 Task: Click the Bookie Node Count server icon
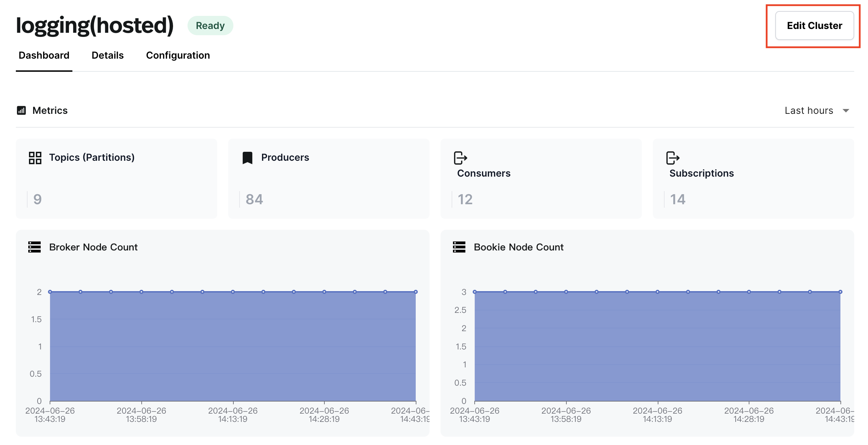(459, 247)
